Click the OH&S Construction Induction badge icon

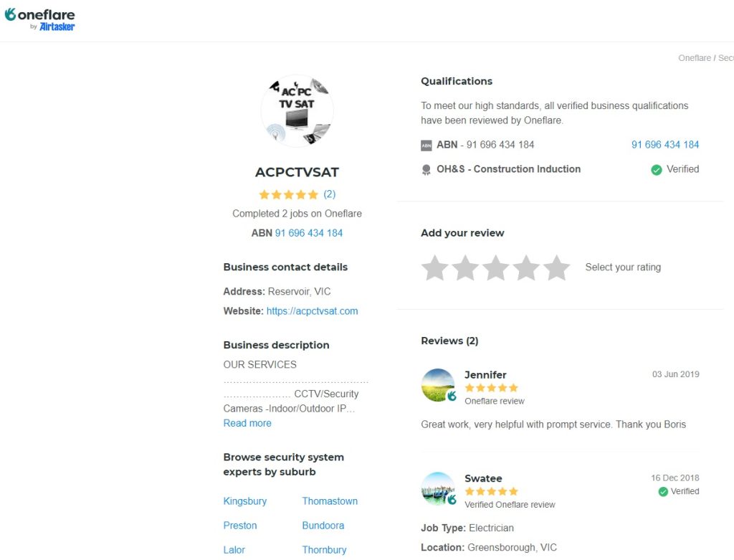[x=426, y=170]
